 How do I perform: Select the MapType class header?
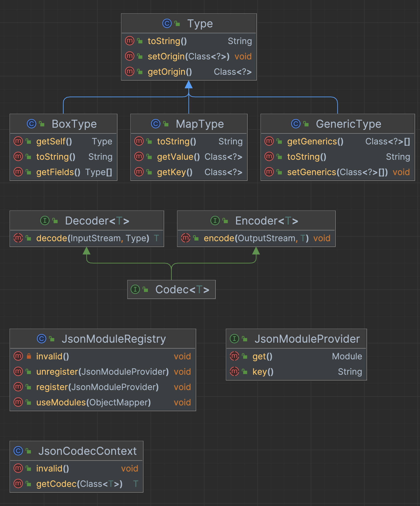point(200,124)
